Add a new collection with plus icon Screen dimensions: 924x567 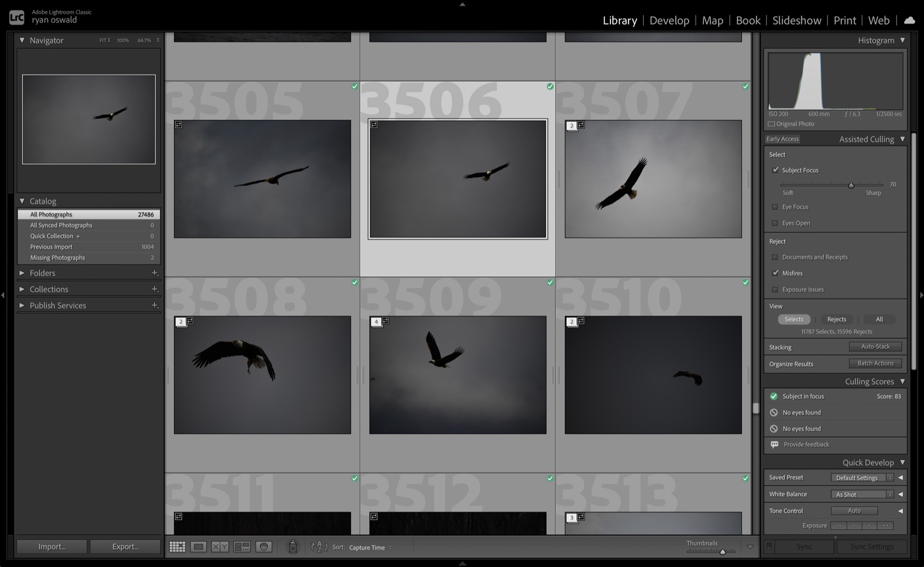pyautogui.click(x=155, y=289)
